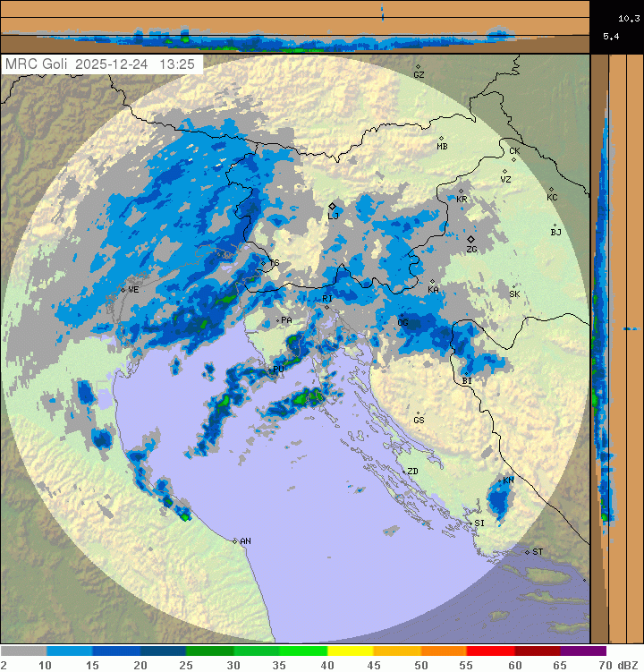Click the 5.4 height label top right
Screen dimensions: 644x672
611,37
